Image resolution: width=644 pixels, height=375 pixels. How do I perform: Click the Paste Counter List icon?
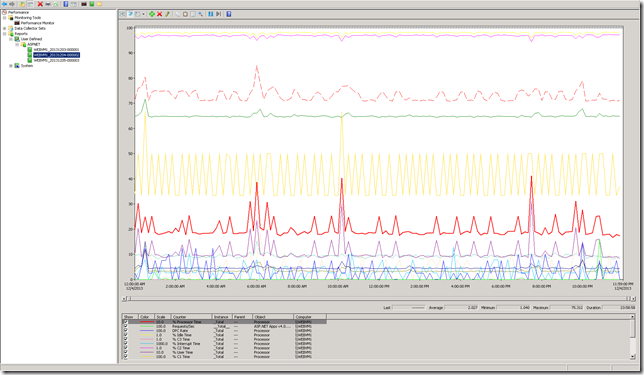tap(185, 14)
